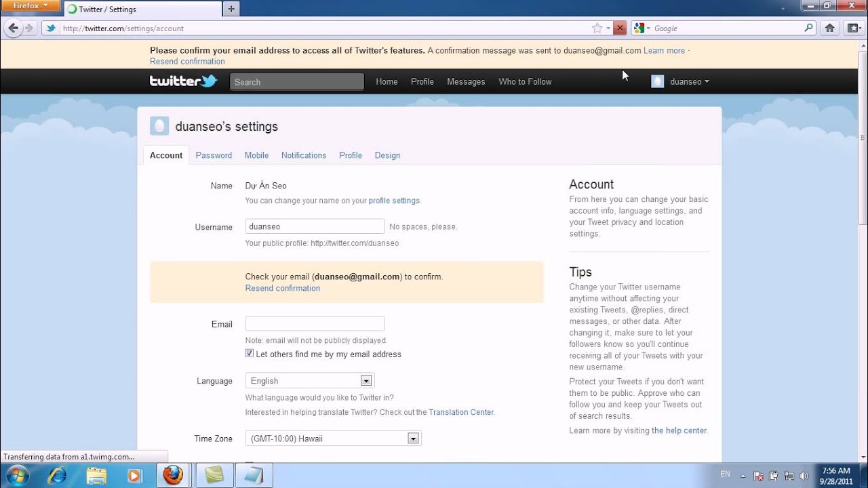Open a new tab with plus button
The width and height of the screenshot is (868, 488).
tap(231, 9)
